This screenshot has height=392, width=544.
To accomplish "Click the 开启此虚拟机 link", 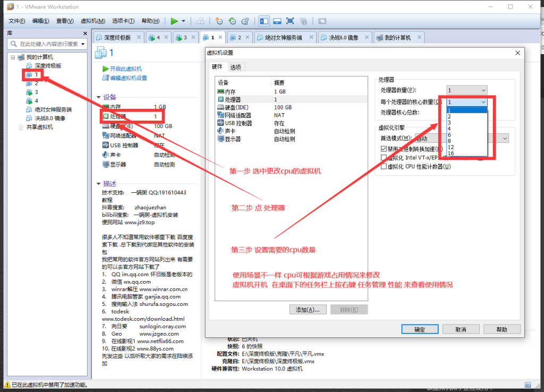I will click(x=125, y=69).
